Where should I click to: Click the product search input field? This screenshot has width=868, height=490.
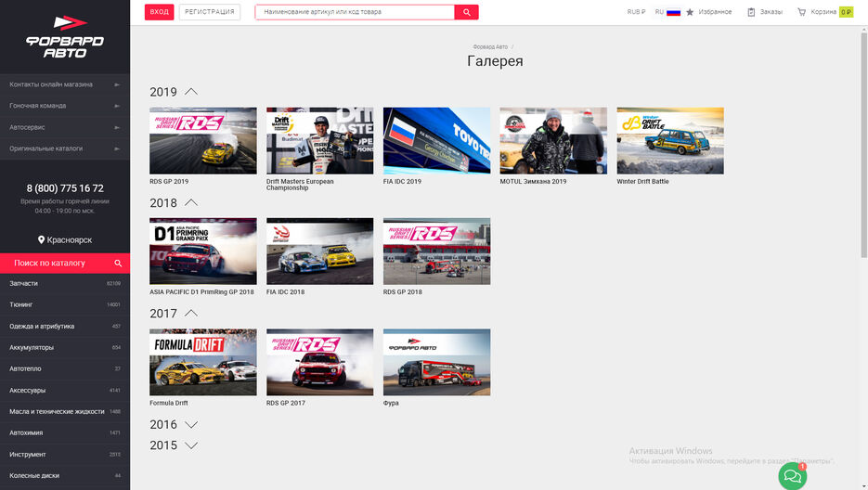tap(355, 12)
